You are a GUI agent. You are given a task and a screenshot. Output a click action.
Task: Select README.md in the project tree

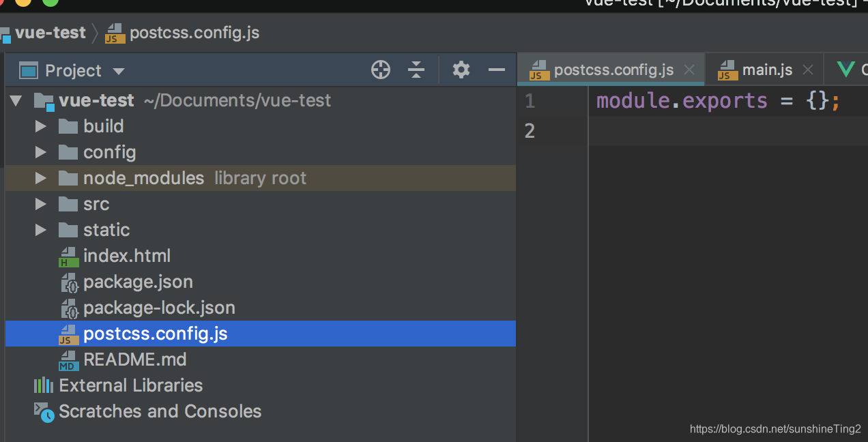point(135,360)
